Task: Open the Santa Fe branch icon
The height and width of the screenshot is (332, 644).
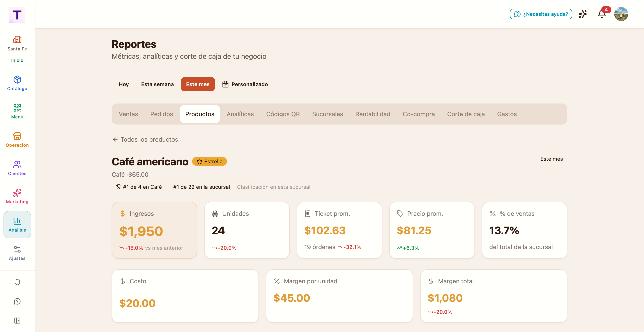Action: tap(17, 39)
